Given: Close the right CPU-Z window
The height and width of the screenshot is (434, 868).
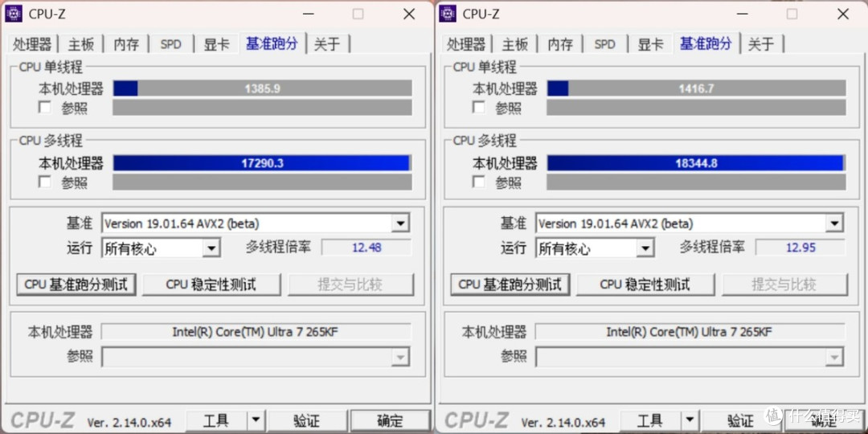Looking at the screenshot, I should click(x=843, y=14).
